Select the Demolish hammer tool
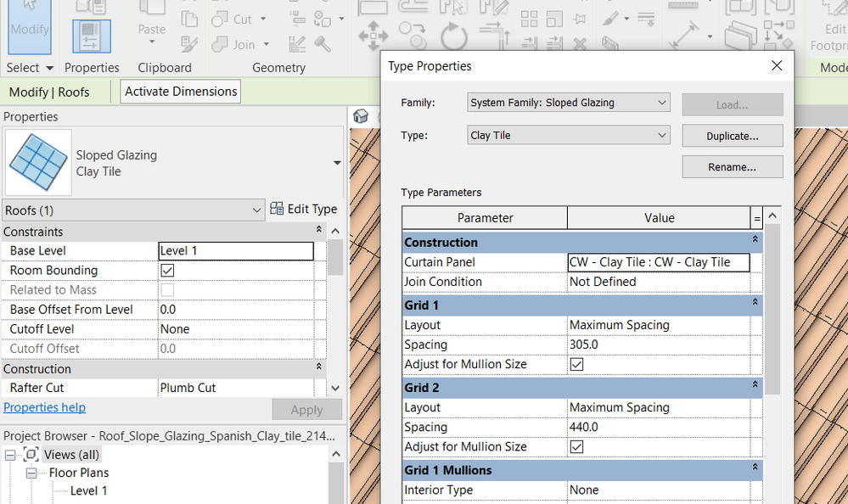 [323, 44]
